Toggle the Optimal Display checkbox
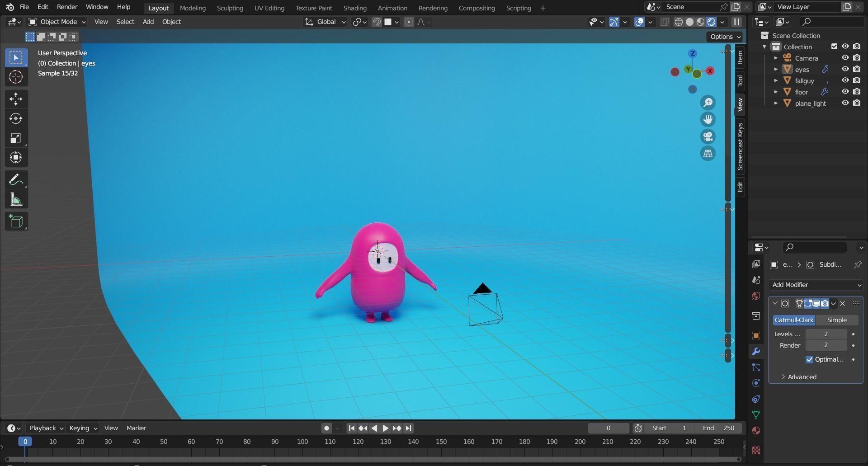868x466 pixels. [x=809, y=359]
